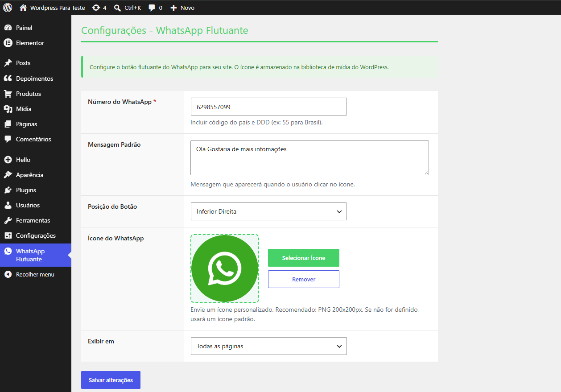Open the WordPress logo menu

(x=8, y=8)
